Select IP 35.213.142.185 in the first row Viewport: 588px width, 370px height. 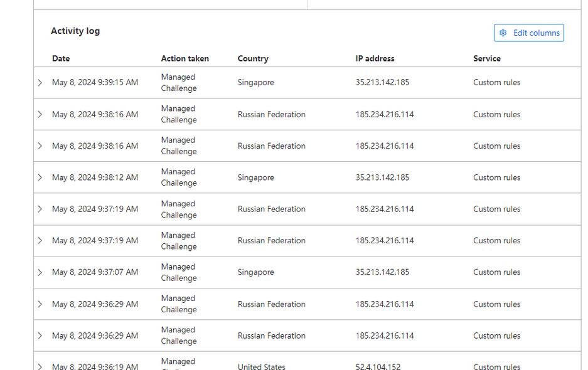[x=382, y=83]
